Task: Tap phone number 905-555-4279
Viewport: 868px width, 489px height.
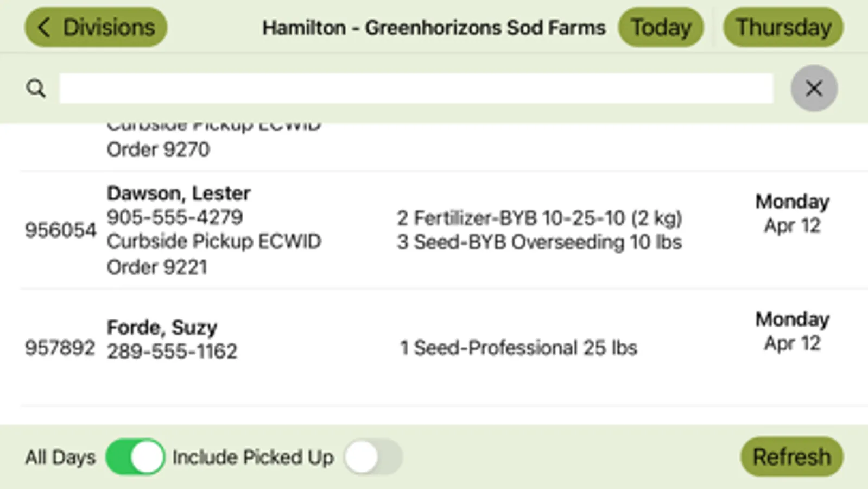Action: point(175,217)
